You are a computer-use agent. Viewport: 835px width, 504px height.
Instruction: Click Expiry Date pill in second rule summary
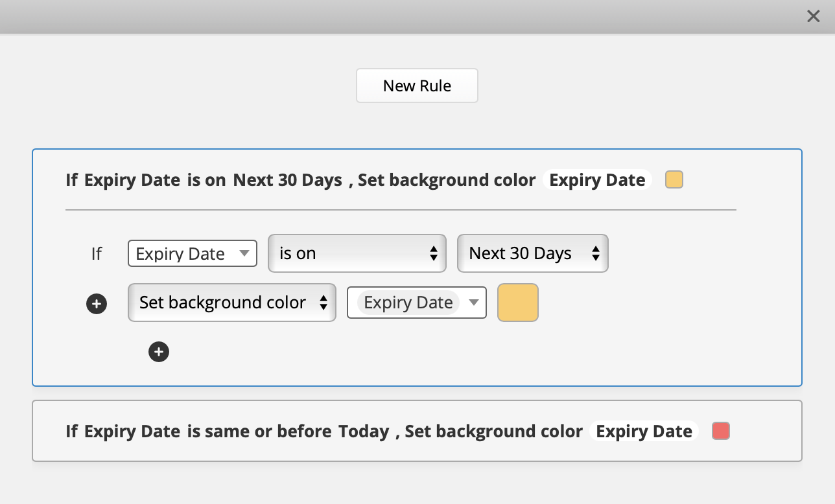pos(644,431)
